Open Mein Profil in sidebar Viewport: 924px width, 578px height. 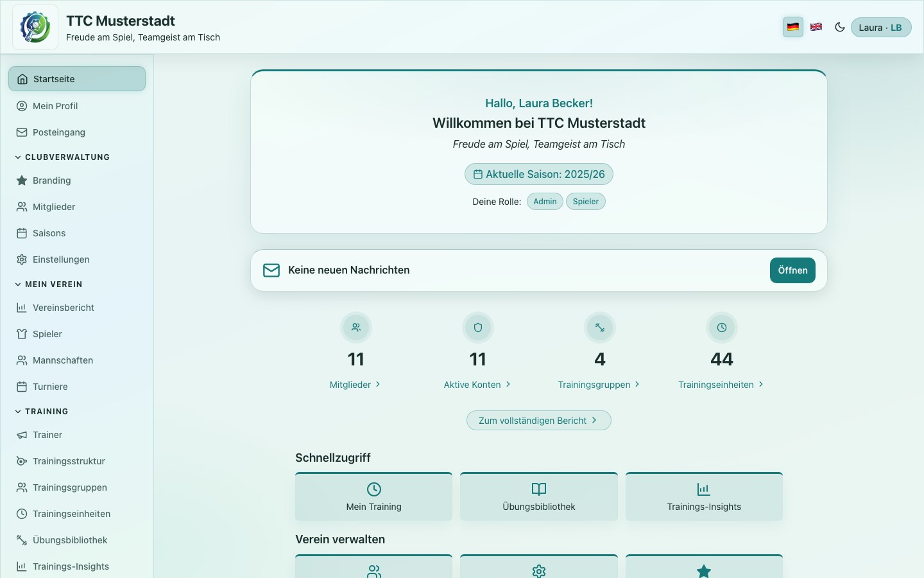click(x=77, y=106)
